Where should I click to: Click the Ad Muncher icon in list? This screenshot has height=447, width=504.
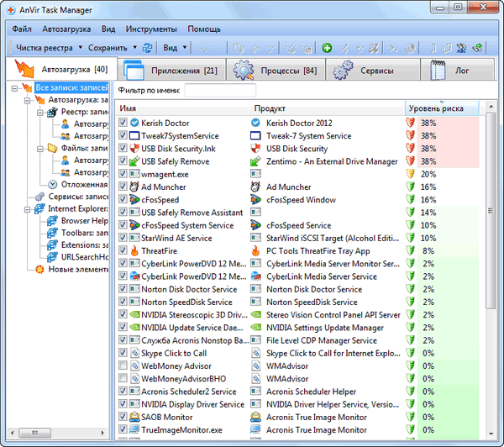click(x=134, y=187)
